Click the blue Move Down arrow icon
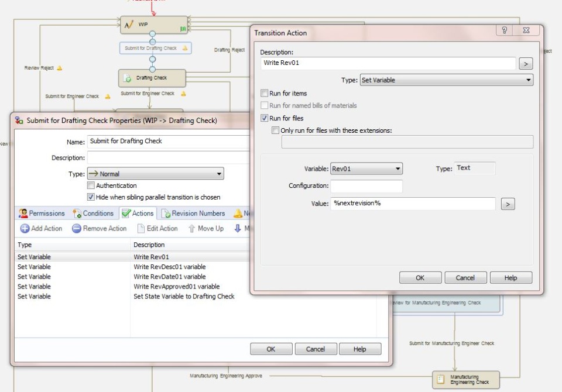This screenshot has width=562, height=392. click(x=238, y=228)
